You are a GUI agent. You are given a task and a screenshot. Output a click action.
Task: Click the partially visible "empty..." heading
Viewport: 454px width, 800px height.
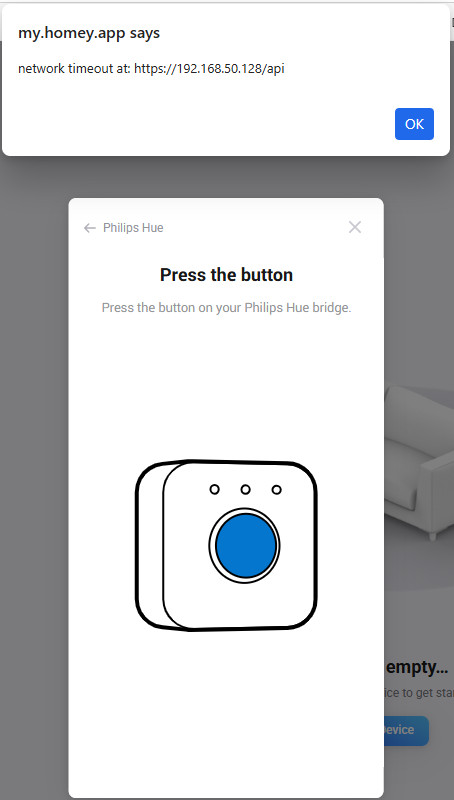click(x=415, y=667)
